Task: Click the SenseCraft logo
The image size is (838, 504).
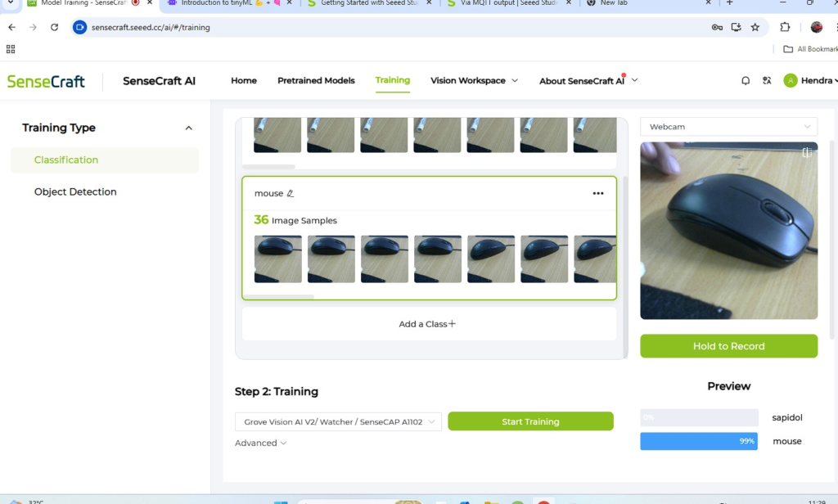Action: 46,81
